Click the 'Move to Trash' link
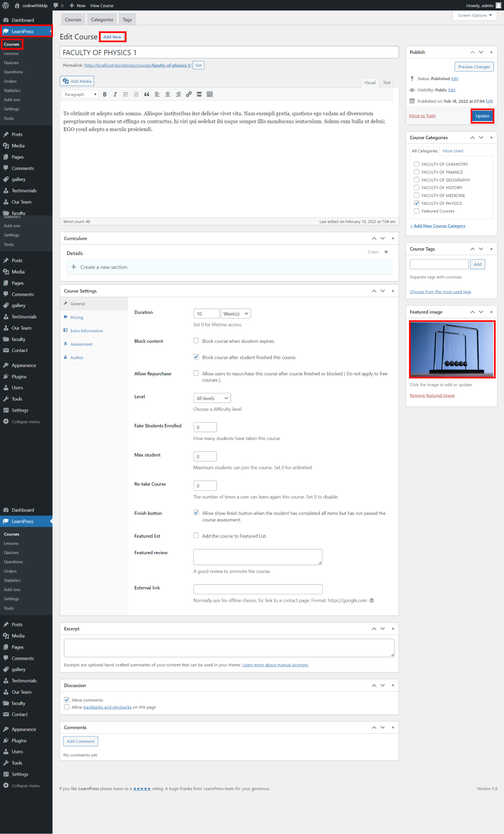The height and width of the screenshot is (834, 504). pyautogui.click(x=422, y=116)
